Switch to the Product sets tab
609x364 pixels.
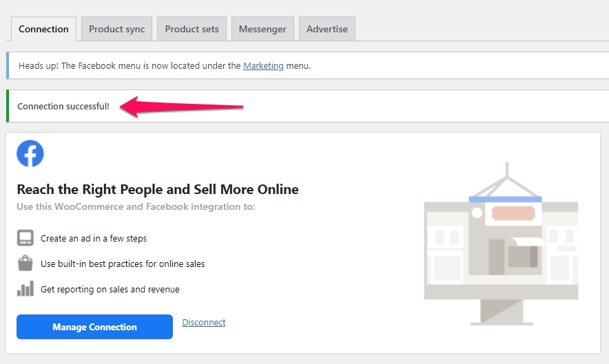coord(192,29)
